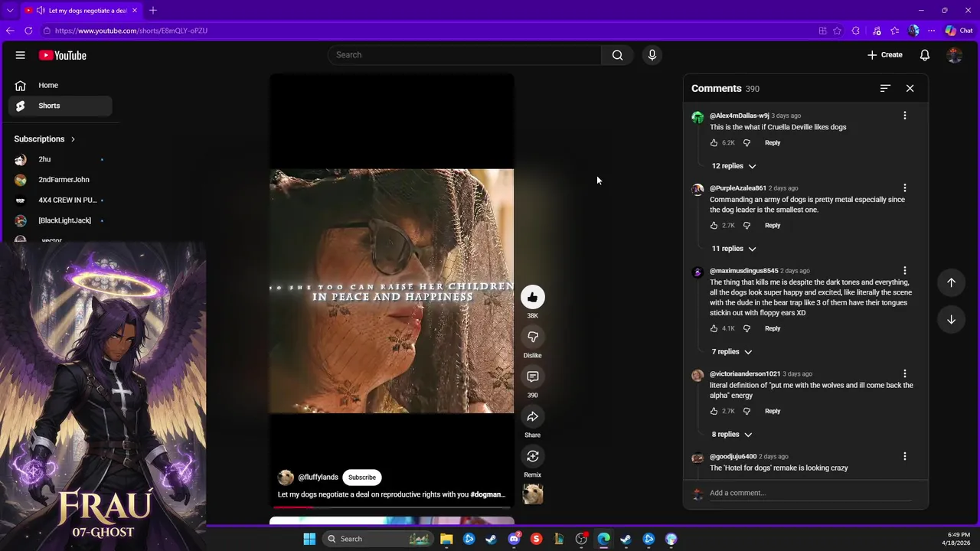Open the 2ndFarmerJohn subscription channel
This screenshot has height=551, width=980.
[x=60, y=180]
